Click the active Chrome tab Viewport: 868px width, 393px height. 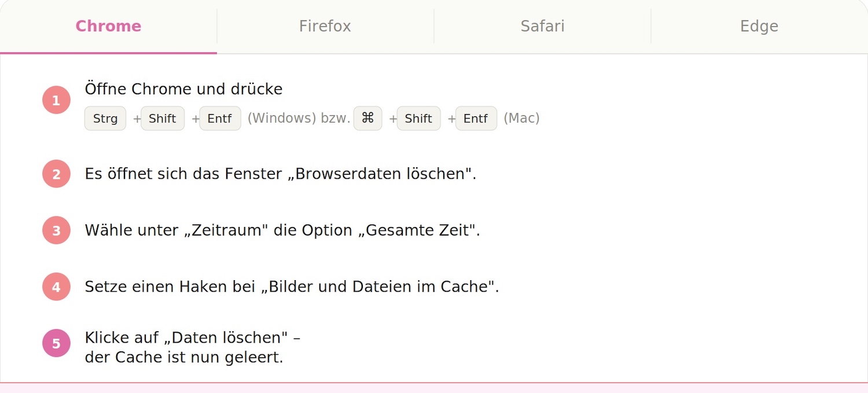point(108,26)
